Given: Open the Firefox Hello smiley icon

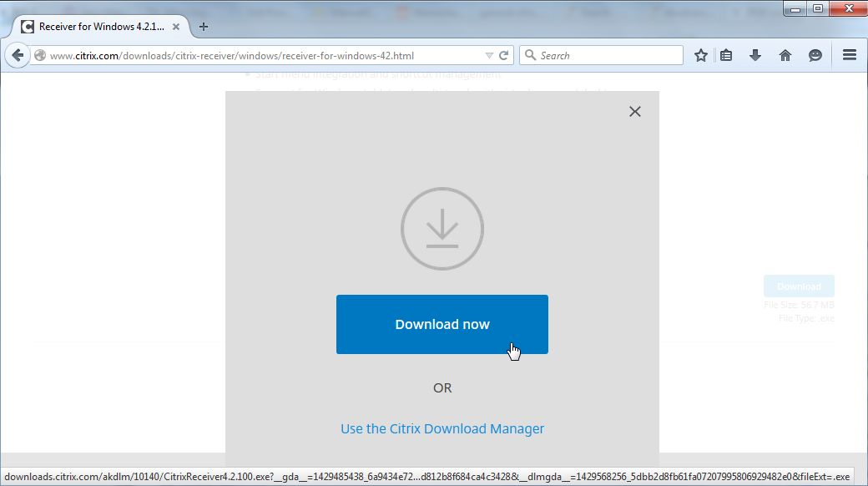Looking at the screenshot, I should pyautogui.click(x=815, y=56).
